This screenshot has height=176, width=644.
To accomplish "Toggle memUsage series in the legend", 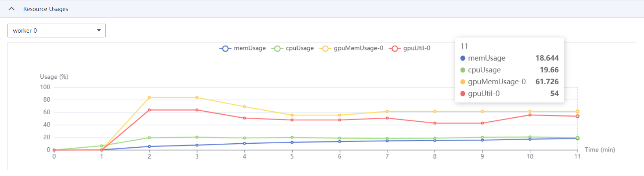I will (243, 48).
